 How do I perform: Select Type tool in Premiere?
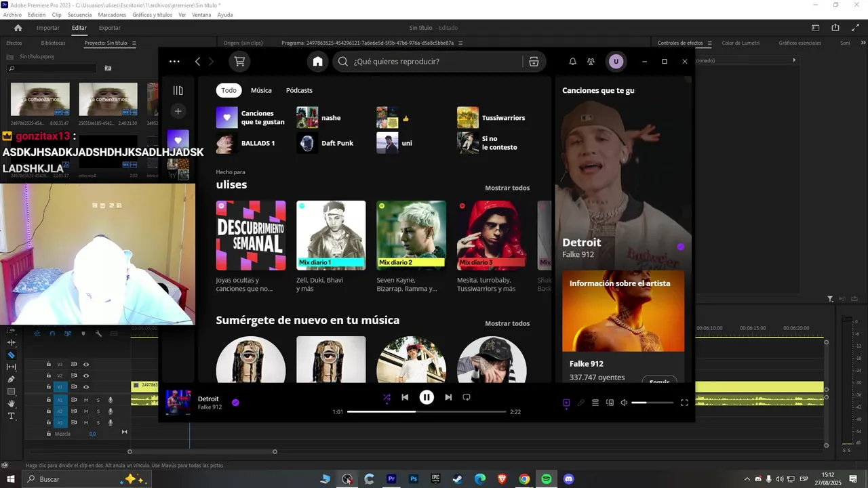11,415
